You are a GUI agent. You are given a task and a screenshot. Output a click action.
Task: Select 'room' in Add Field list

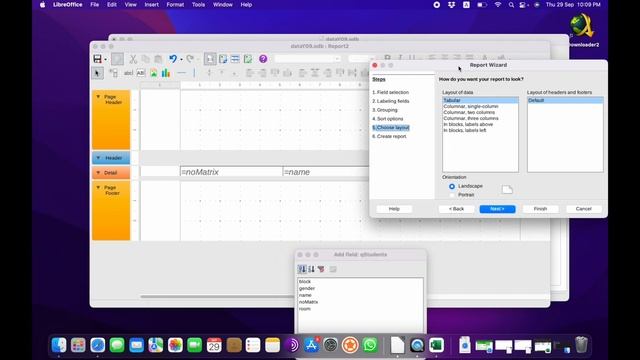(x=305, y=309)
